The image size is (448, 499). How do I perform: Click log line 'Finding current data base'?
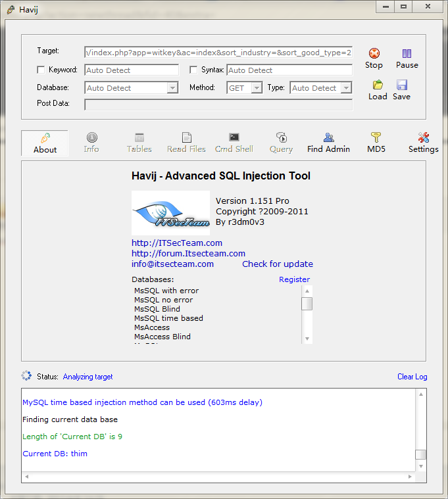tap(70, 419)
